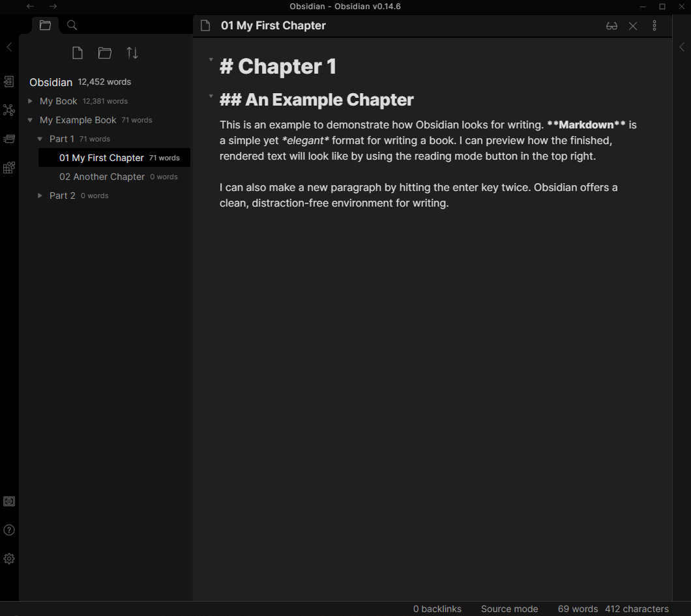
Task: Click the 69 words status entry
Action: click(578, 609)
